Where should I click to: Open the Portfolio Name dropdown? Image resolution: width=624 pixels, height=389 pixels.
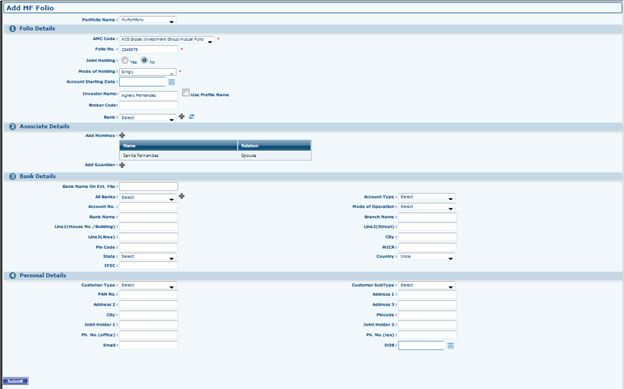(x=148, y=20)
